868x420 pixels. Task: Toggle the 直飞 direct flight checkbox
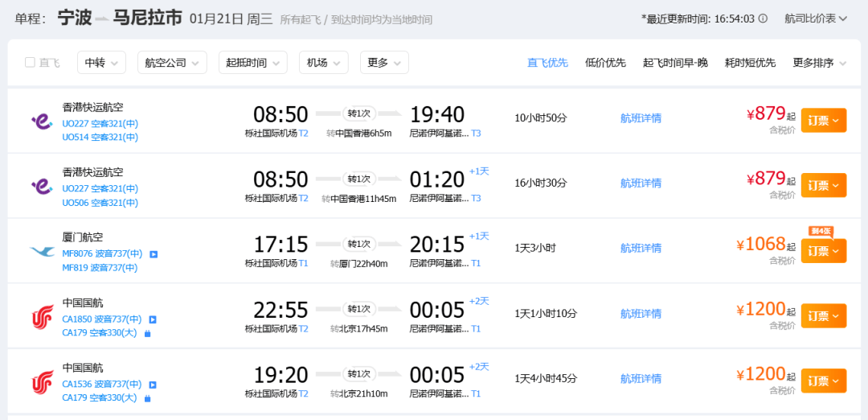(31, 63)
